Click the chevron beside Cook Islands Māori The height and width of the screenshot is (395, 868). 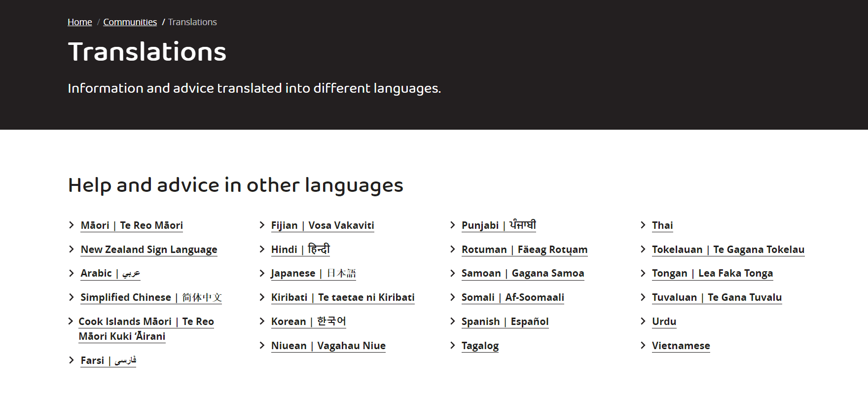click(x=71, y=321)
